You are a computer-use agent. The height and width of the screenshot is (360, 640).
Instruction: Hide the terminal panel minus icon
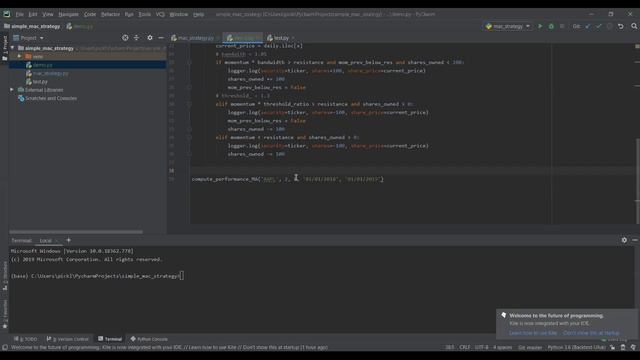(635, 240)
